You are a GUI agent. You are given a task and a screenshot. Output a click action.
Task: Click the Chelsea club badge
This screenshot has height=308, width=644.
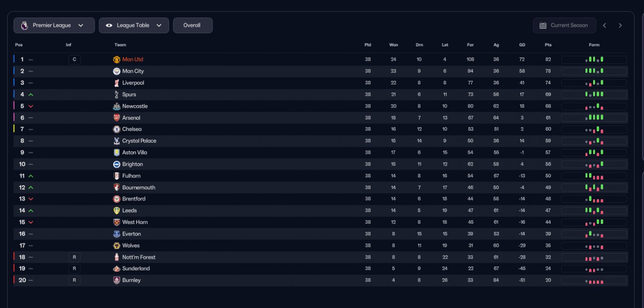[117, 129]
